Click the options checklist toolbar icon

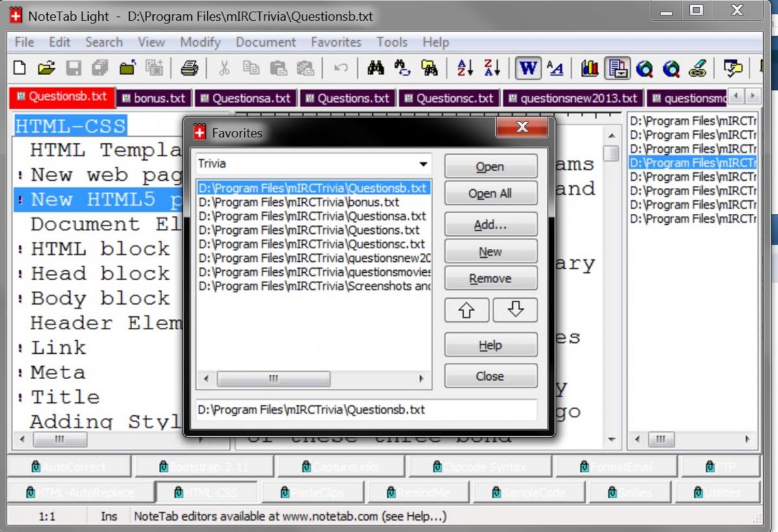click(733, 67)
